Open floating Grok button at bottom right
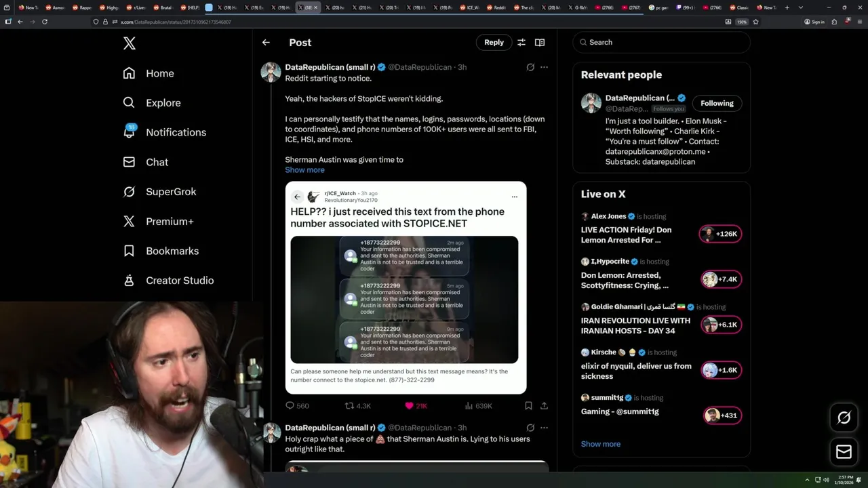 (844, 418)
